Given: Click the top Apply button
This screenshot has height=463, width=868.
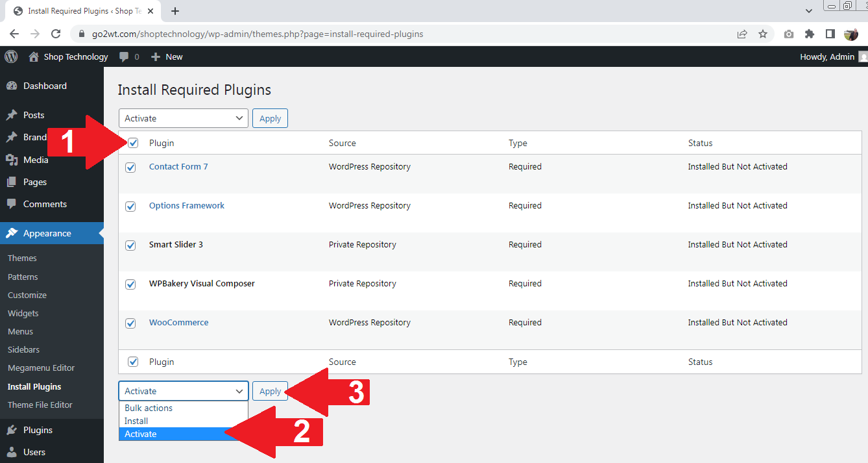Looking at the screenshot, I should (x=270, y=118).
